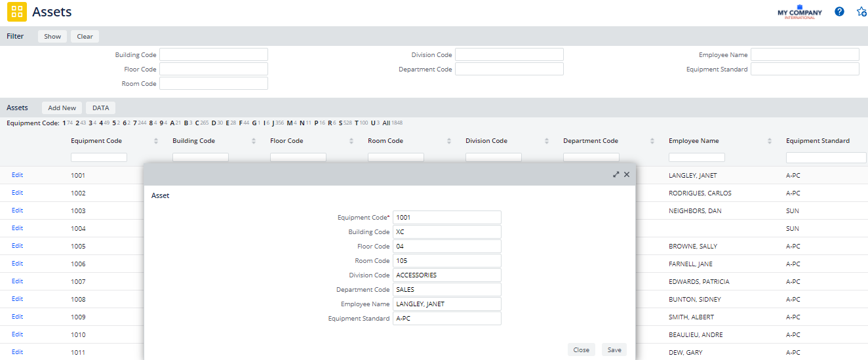Sort by Floor Code column arrows

[351, 141]
